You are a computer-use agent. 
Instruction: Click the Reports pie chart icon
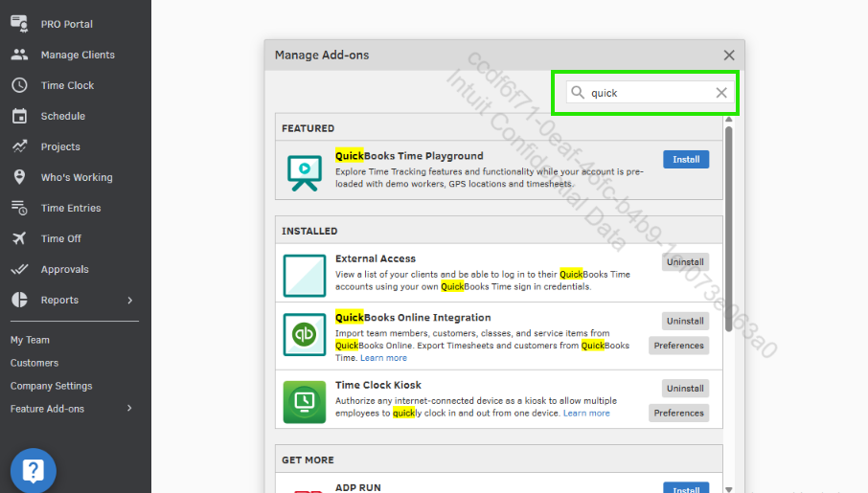point(19,300)
